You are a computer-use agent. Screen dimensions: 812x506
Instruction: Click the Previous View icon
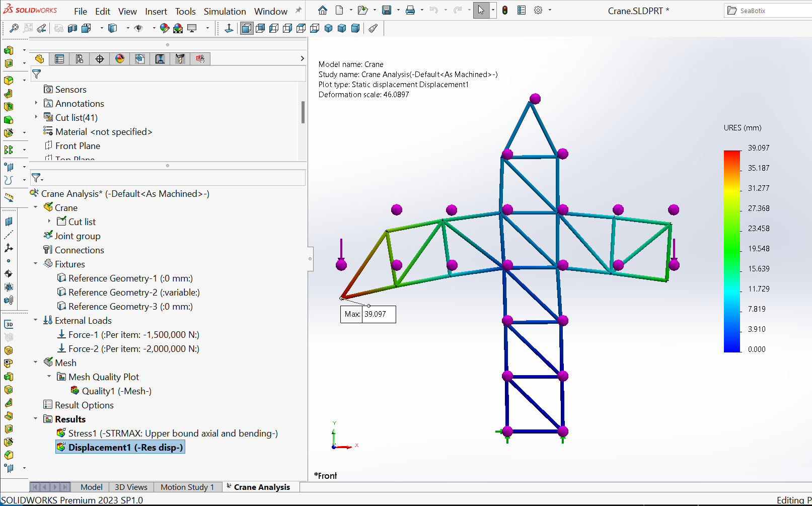42,28
